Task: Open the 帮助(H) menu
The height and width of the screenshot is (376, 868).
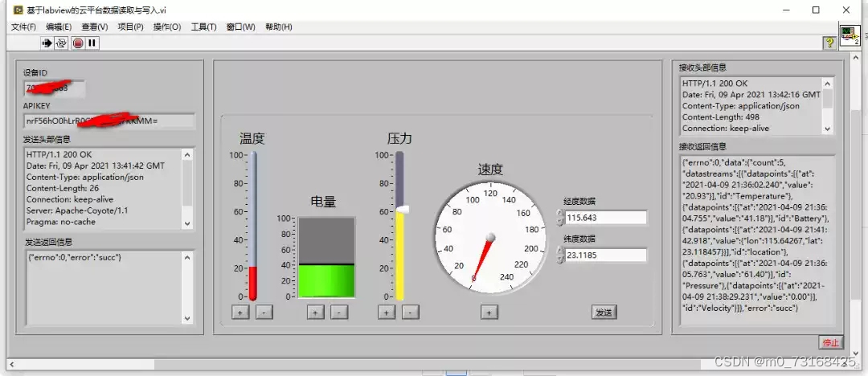Action: tap(278, 27)
